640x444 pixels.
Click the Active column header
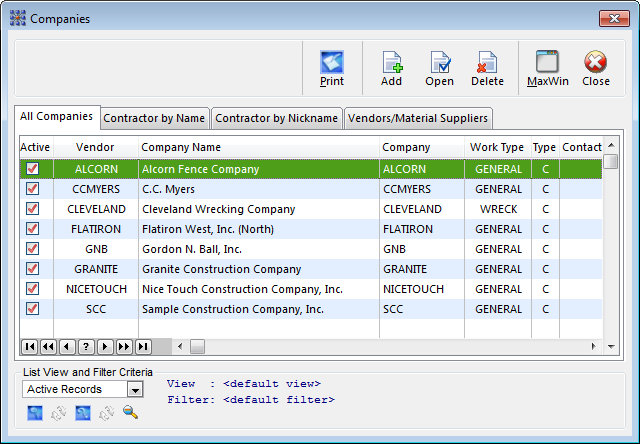point(36,147)
